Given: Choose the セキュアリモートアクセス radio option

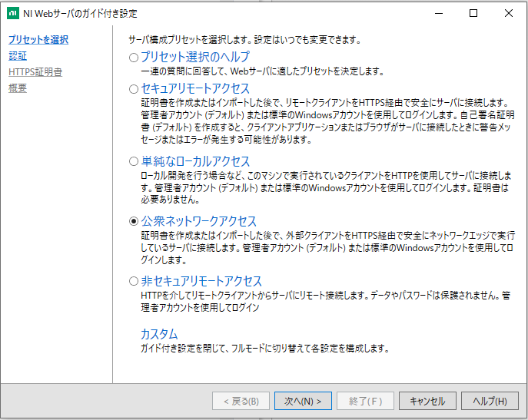Looking at the screenshot, I should [134, 89].
